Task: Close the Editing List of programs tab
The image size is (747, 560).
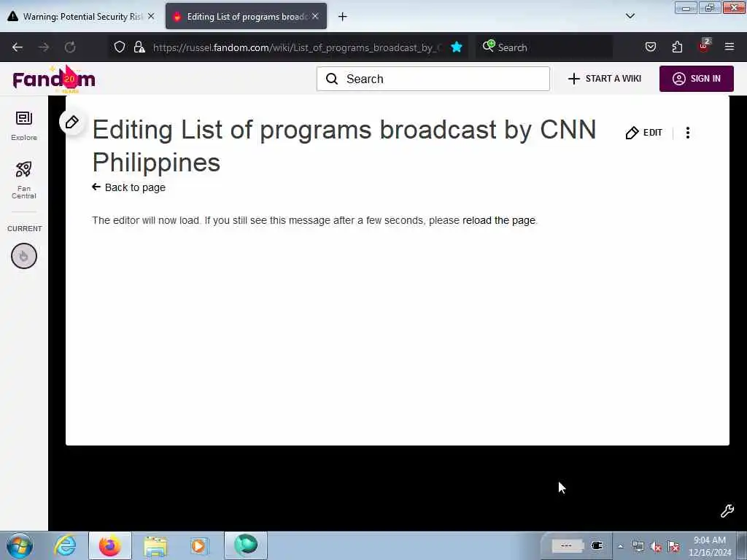Action: [315, 16]
